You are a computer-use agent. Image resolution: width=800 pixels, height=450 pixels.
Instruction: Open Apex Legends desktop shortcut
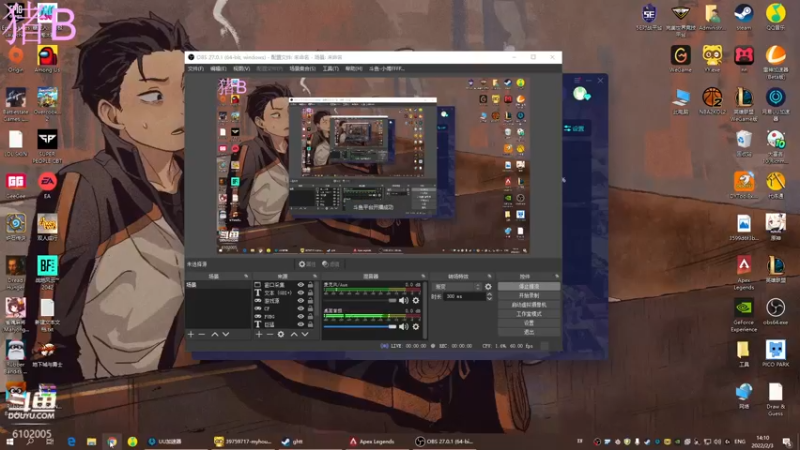point(743,272)
